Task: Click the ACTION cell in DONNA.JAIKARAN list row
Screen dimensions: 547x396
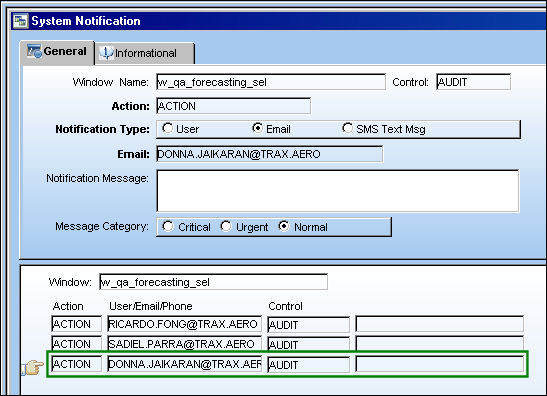Action: coord(77,364)
